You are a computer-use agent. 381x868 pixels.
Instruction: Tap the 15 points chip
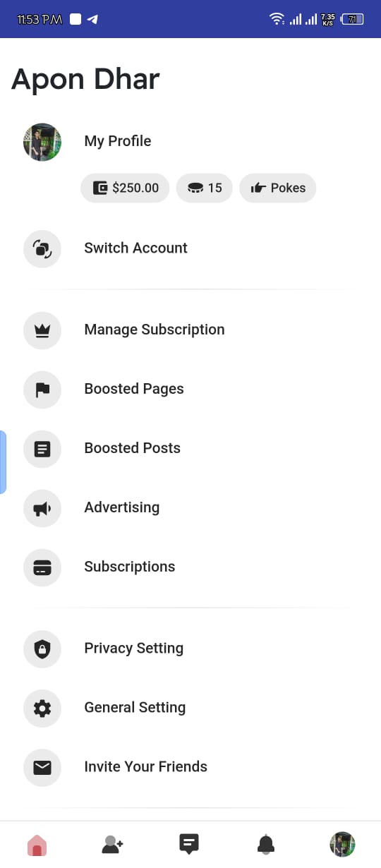click(x=205, y=188)
